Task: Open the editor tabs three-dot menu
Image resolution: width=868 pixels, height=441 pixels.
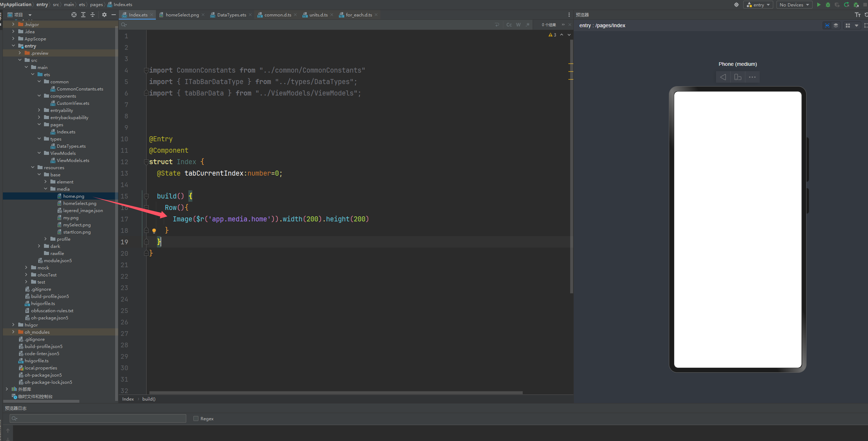Action: pyautogui.click(x=569, y=15)
